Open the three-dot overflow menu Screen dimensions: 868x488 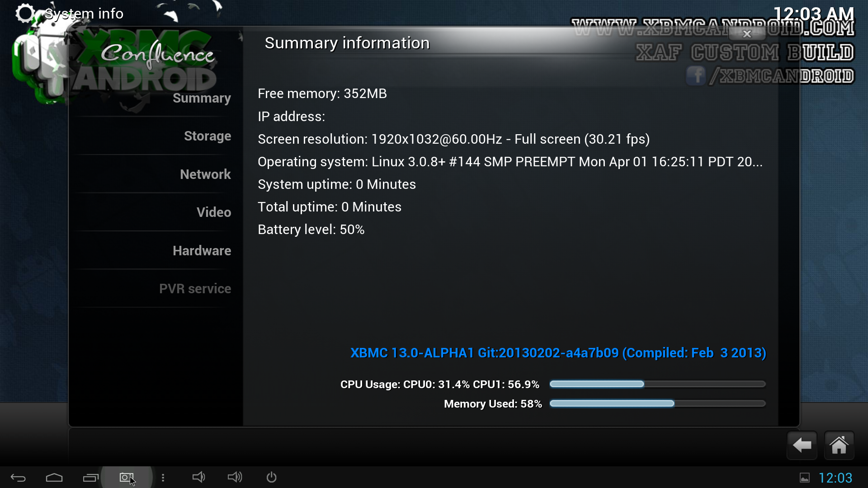[163, 478]
